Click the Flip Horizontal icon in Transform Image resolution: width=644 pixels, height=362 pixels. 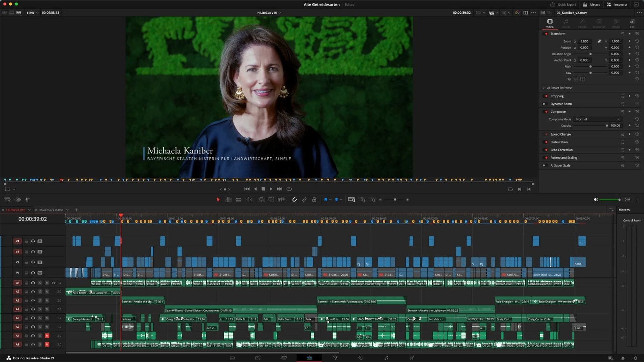pos(576,79)
